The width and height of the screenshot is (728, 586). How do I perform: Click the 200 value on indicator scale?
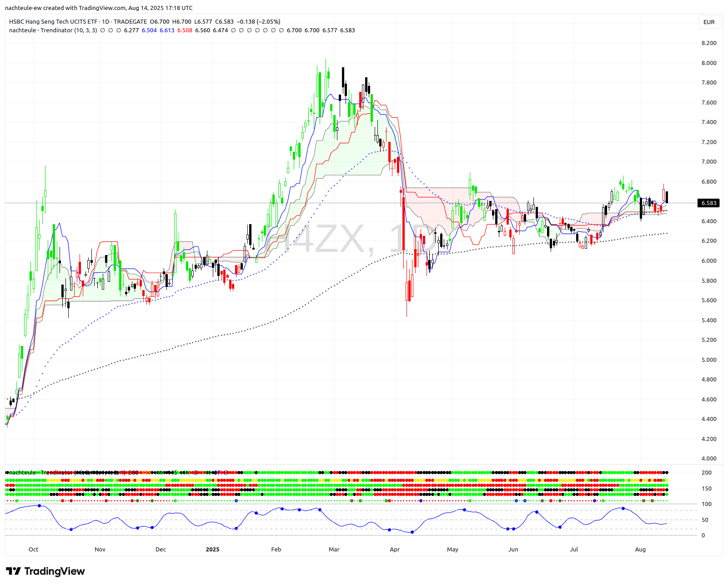coord(706,473)
